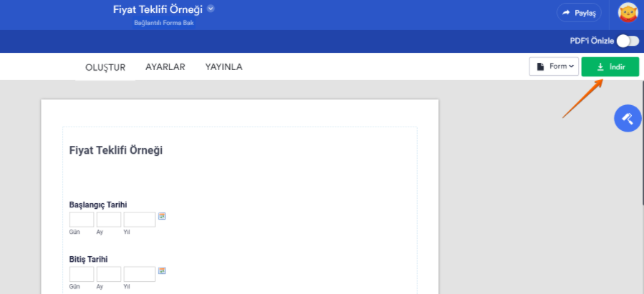This screenshot has width=644, height=294.
Task: Open calendar picker for Bitiş Tarihi
Action: tap(163, 270)
